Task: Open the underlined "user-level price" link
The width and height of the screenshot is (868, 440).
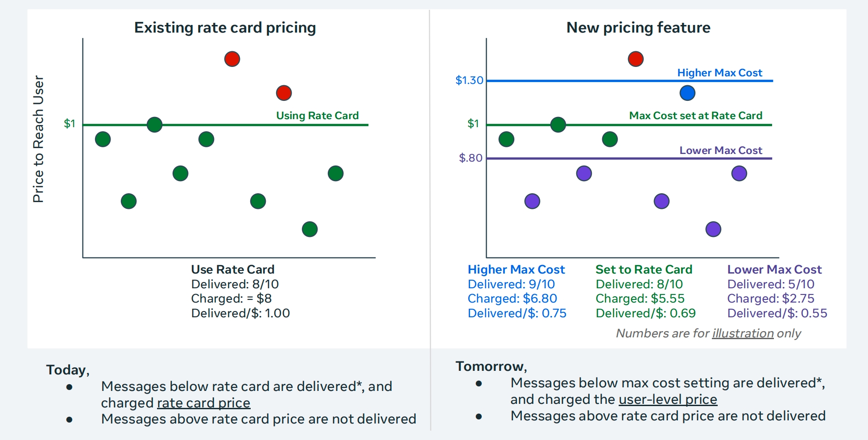Action: (668, 399)
